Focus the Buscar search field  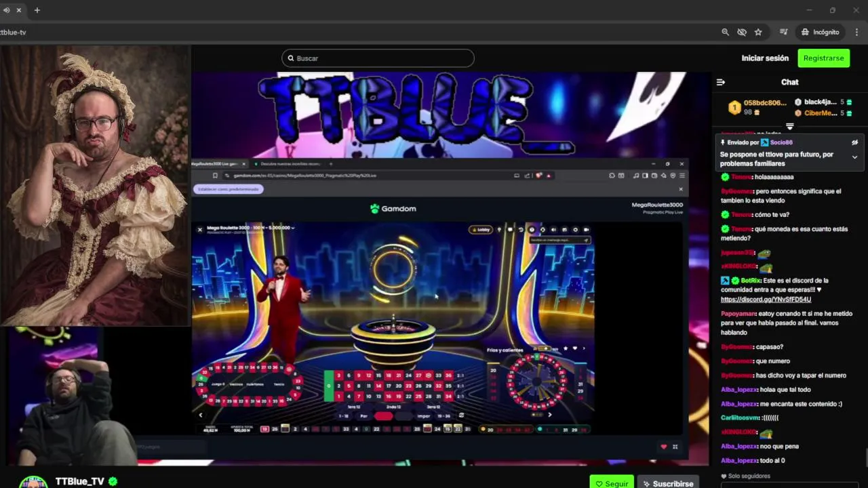coord(378,58)
